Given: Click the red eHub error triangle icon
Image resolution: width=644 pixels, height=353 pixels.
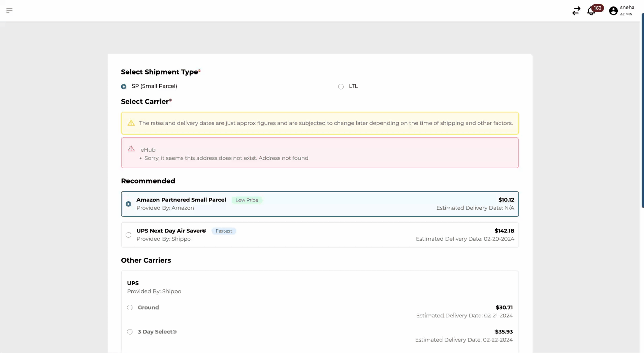Looking at the screenshot, I should click(131, 149).
